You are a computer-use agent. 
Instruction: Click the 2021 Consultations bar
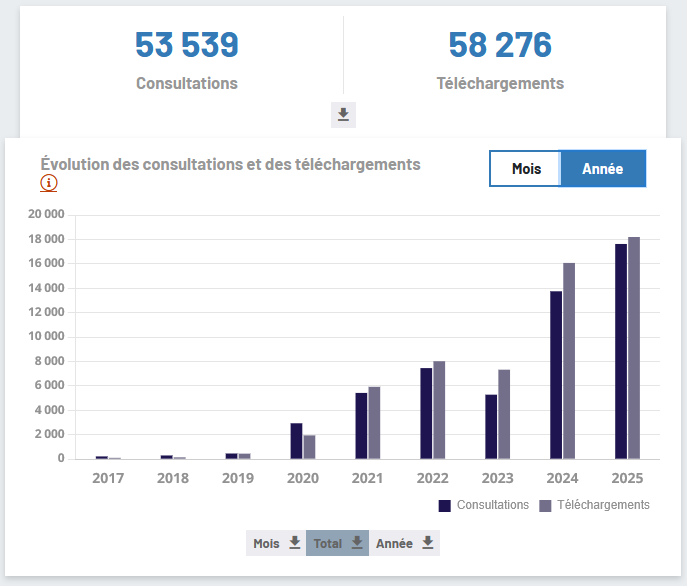(361, 425)
